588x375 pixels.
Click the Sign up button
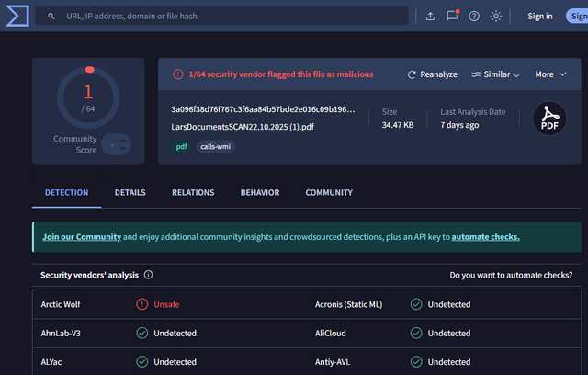[x=578, y=17]
